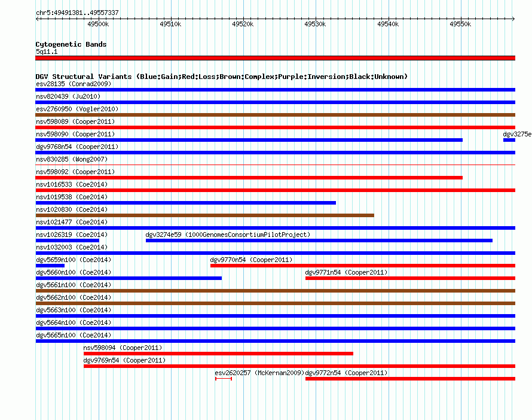Click the dgv5664n100 (Coe2014) blue bar
Screen dimensions: 532x420
[275, 328]
